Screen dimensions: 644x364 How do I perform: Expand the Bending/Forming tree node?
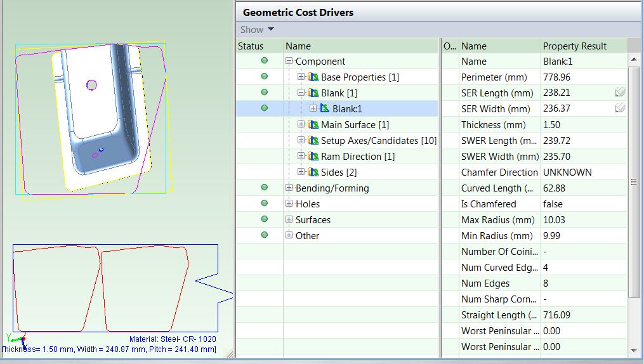289,188
